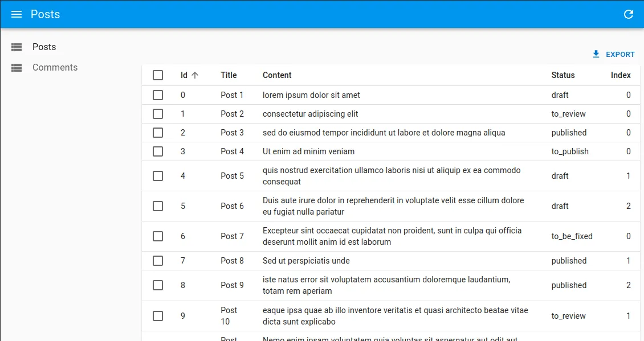Click the Id sort arrow icon
The height and width of the screenshot is (341, 644).
[x=195, y=75]
